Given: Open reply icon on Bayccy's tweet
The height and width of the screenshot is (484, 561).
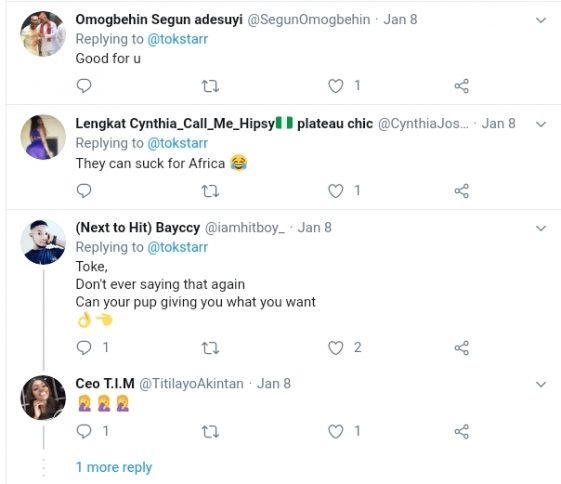Looking at the screenshot, I should pyautogui.click(x=84, y=348).
